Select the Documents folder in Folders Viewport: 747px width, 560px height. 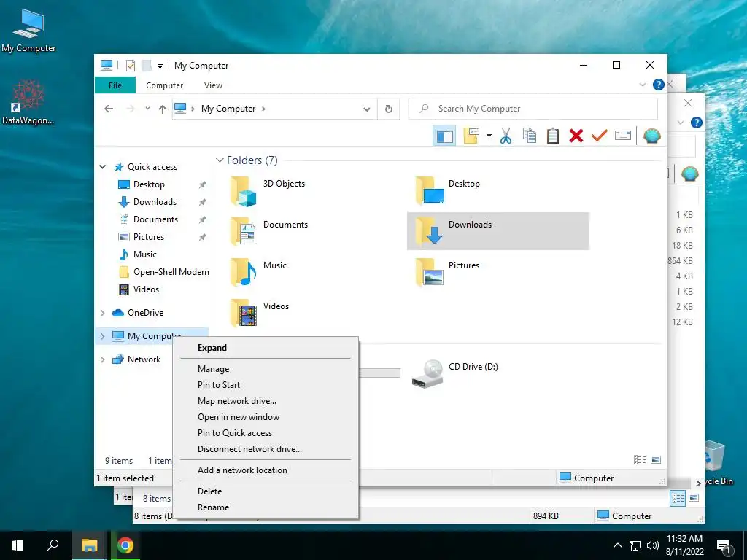[x=270, y=231]
